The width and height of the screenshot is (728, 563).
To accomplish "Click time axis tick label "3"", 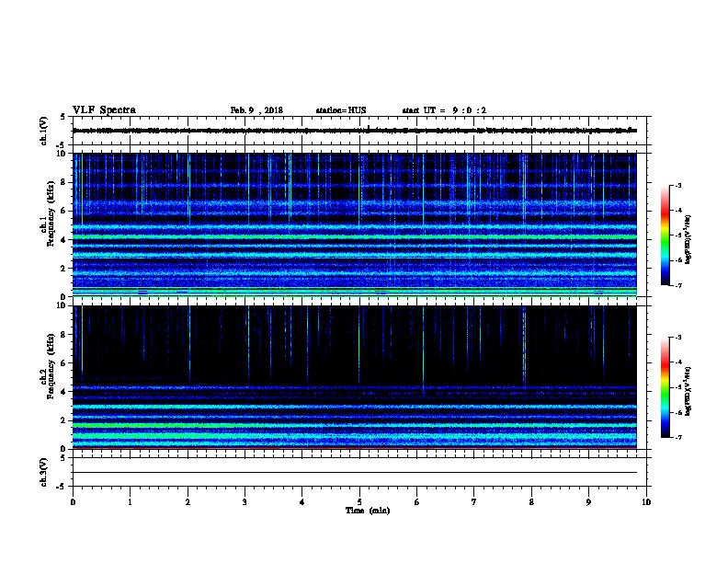I will tap(245, 502).
